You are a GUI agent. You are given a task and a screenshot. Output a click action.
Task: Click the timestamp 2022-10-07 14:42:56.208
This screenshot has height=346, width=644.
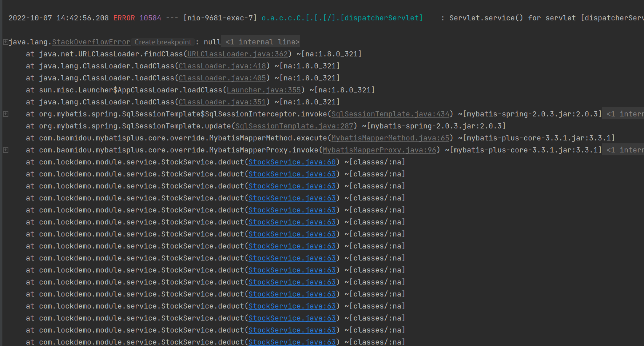(59, 18)
